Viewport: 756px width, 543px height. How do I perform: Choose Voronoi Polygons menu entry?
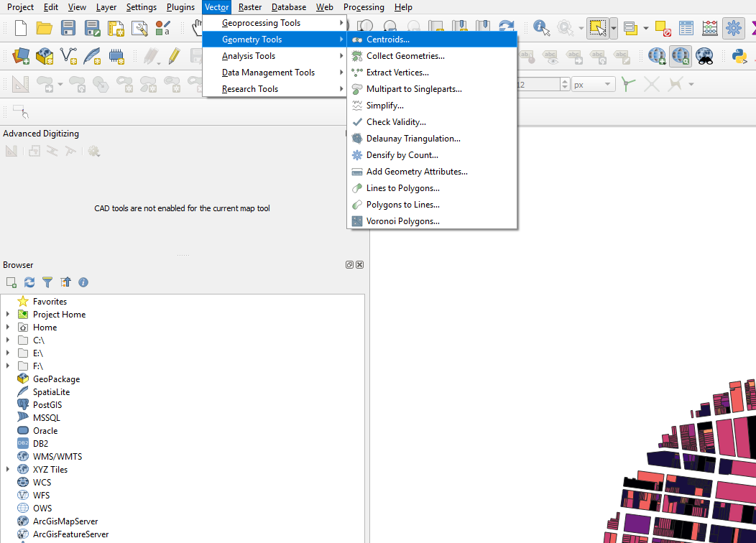(402, 221)
